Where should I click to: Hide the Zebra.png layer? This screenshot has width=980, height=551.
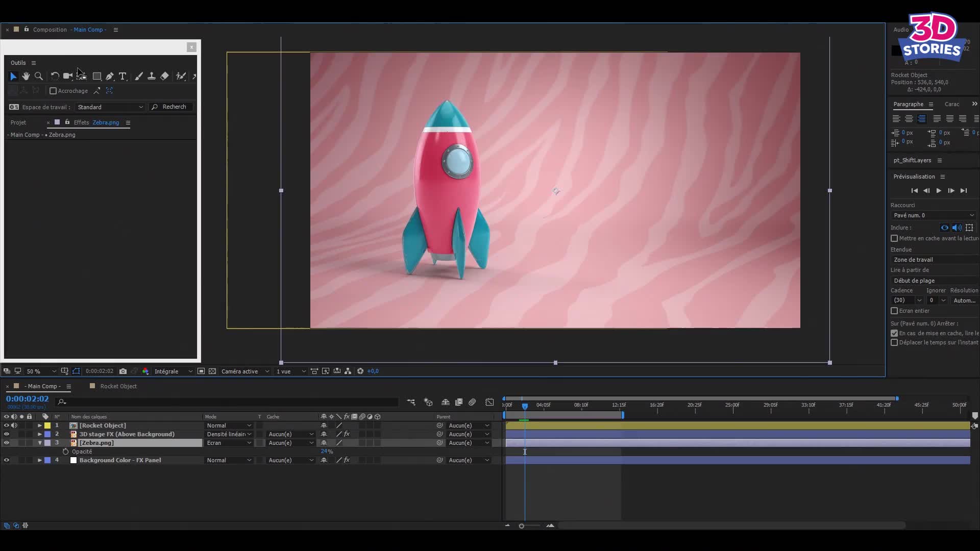pos(7,443)
